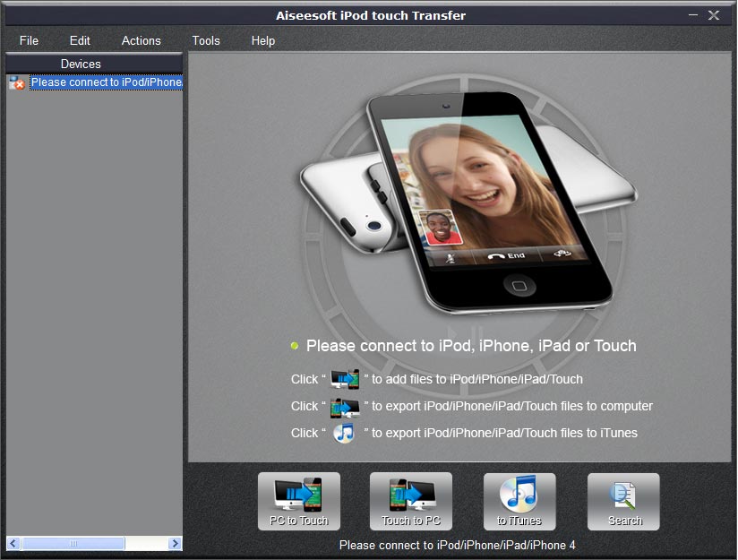Click the PC to Touch button
Viewport: 738px width, 560px height.
[x=299, y=501]
